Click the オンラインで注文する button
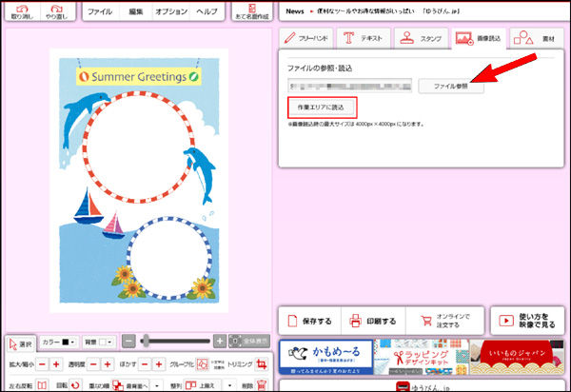 tap(445, 321)
